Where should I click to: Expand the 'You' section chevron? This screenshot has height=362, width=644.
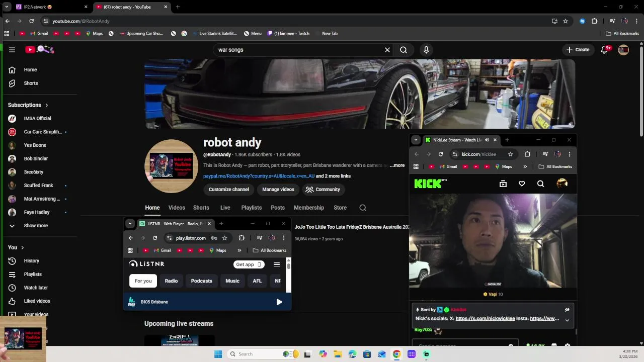click(22, 247)
